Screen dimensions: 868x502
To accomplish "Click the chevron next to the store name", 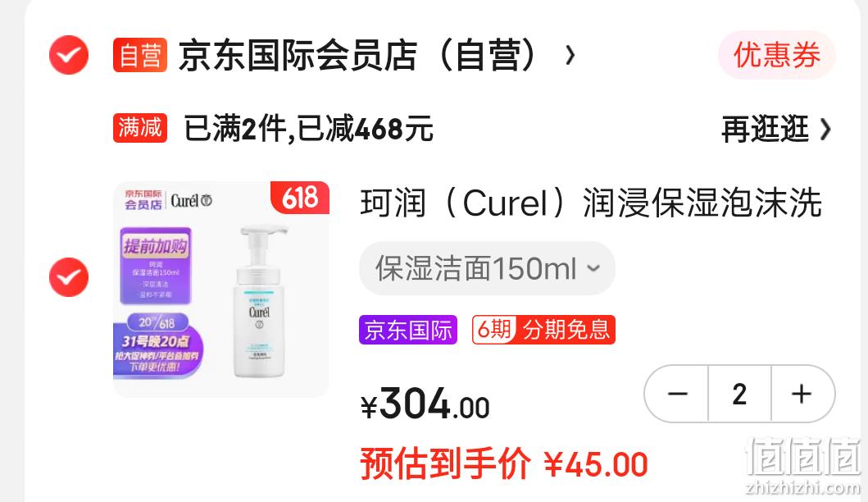I will (x=570, y=55).
